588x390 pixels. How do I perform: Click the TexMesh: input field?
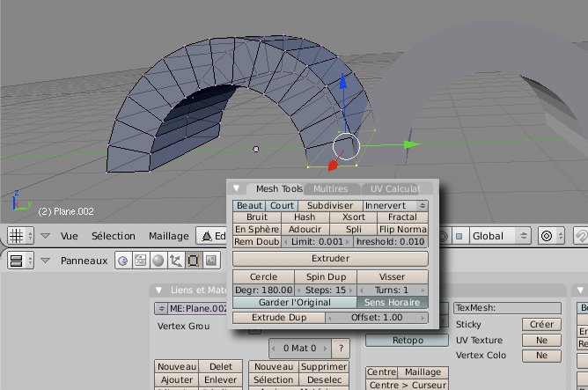(x=507, y=308)
